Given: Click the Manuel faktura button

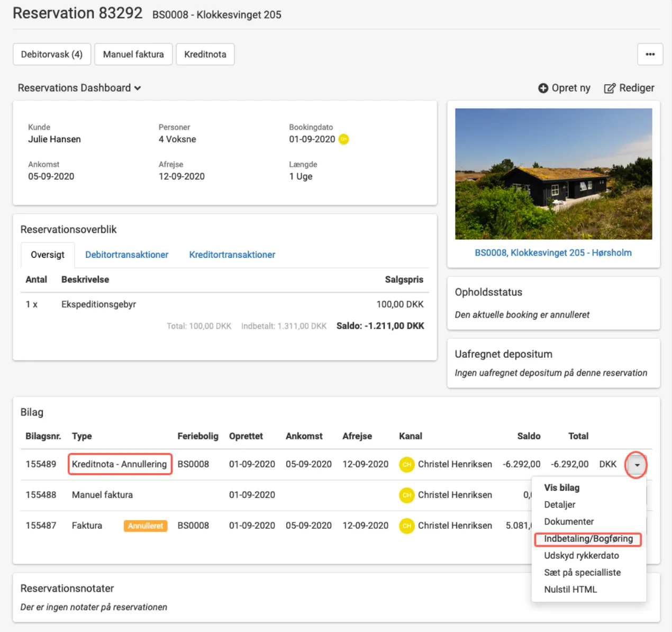Looking at the screenshot, I should pyautogui.click(x=133, y=54).
